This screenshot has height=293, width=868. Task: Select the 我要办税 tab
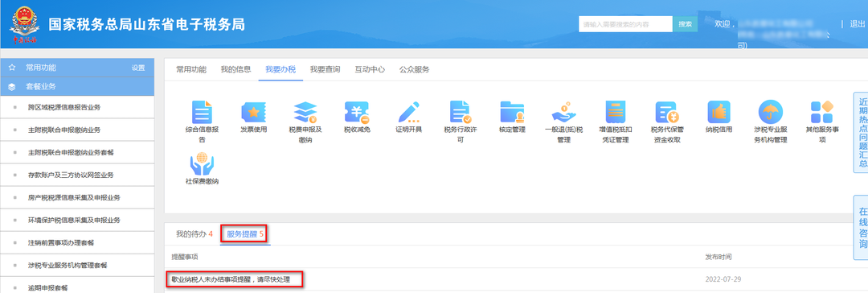pyautogui.click(x=280, y=69)
